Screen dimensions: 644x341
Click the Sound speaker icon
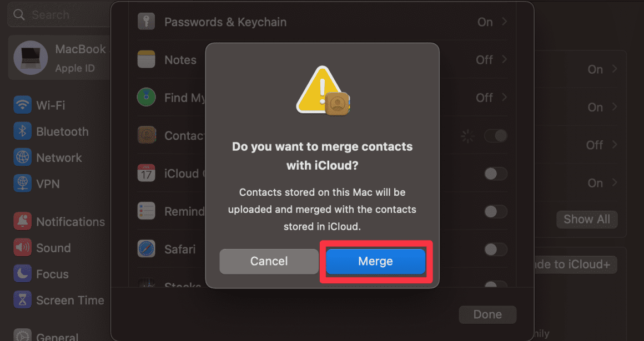pos(21,248)
